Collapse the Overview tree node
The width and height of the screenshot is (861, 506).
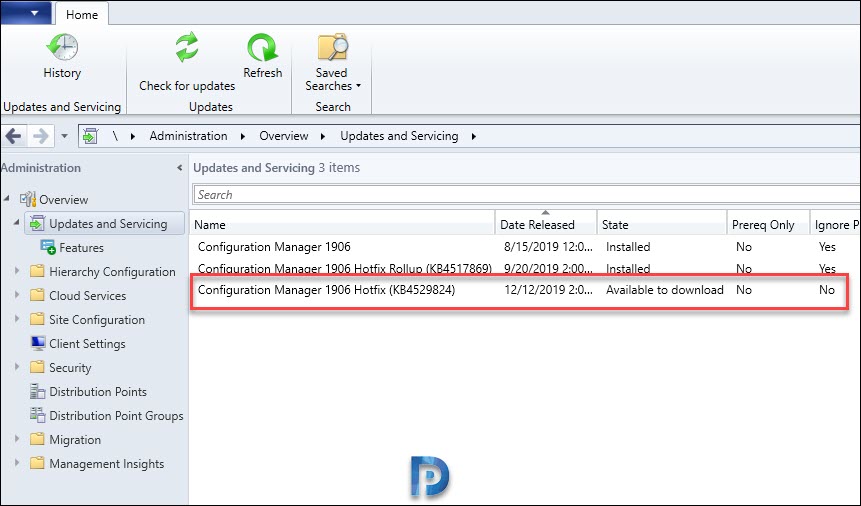(x=7, y=198)
